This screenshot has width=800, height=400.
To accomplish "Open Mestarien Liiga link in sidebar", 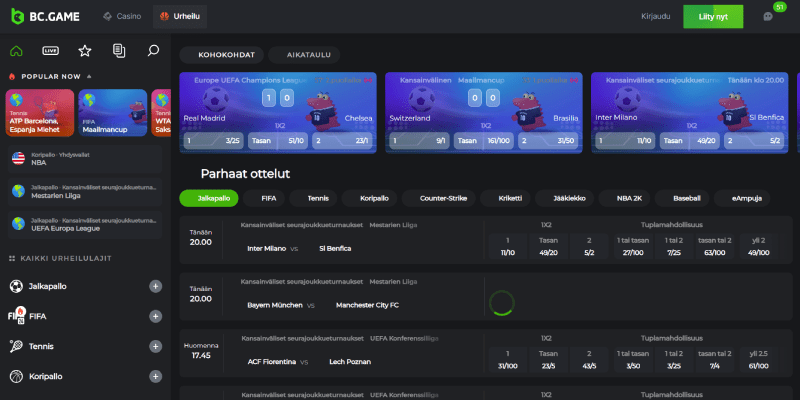I will [85, 191].
